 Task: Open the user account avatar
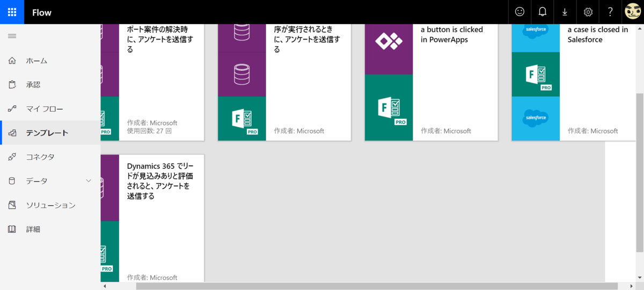(633, 12)
